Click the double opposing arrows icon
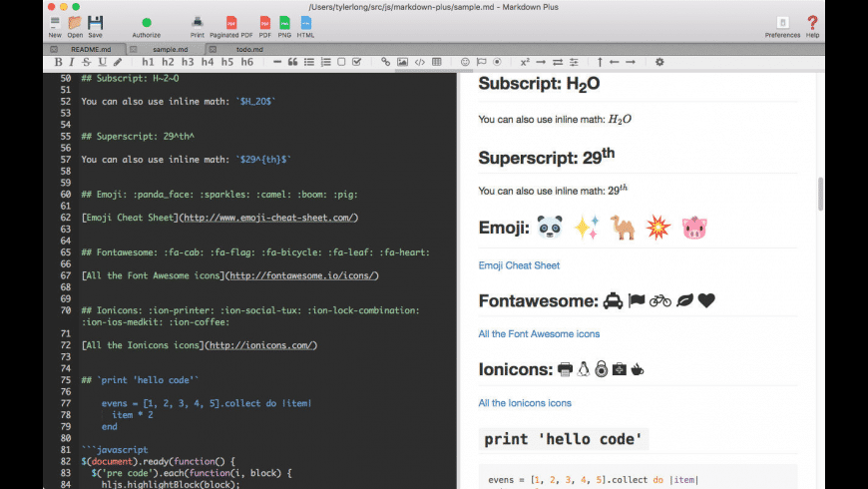The width and height of the screenshot is (868, 489). point(558,62)
